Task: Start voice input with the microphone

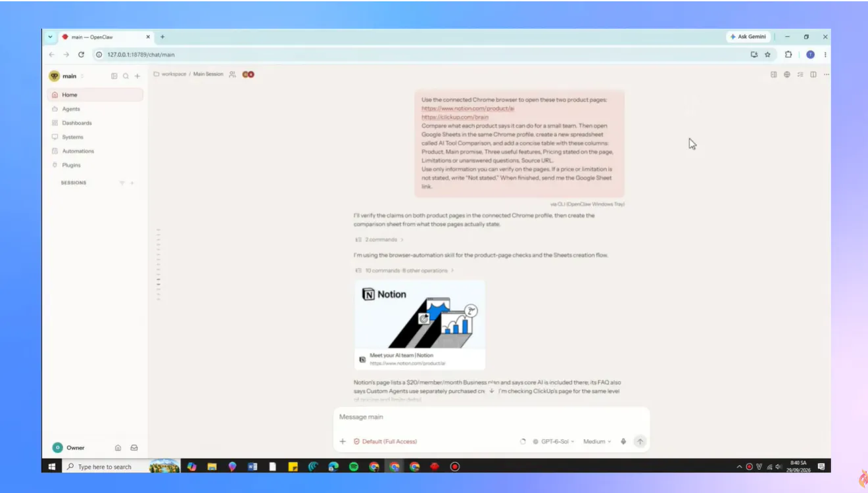Action: (x=623, y=442)
